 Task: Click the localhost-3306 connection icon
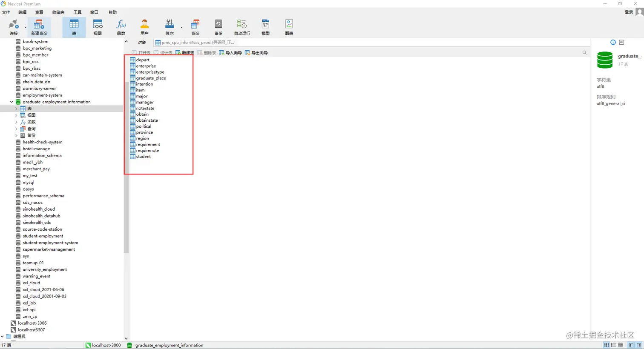coord(13,323)
